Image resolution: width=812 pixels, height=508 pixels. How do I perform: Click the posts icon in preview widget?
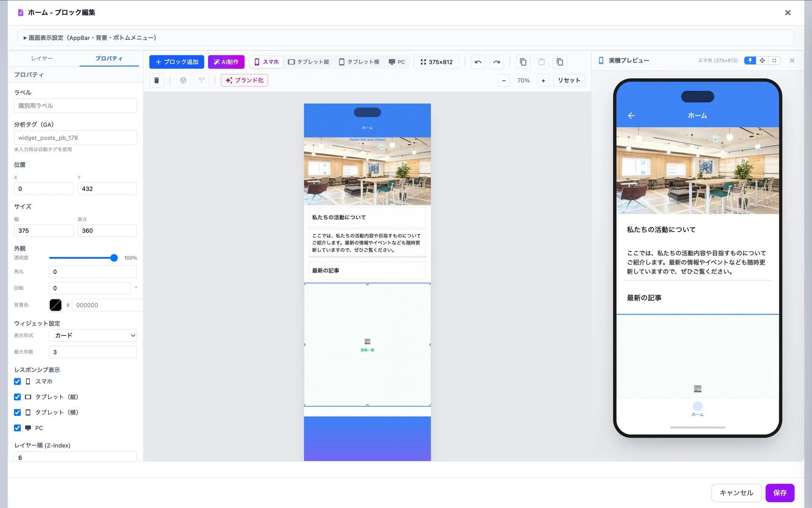[697, 388]
